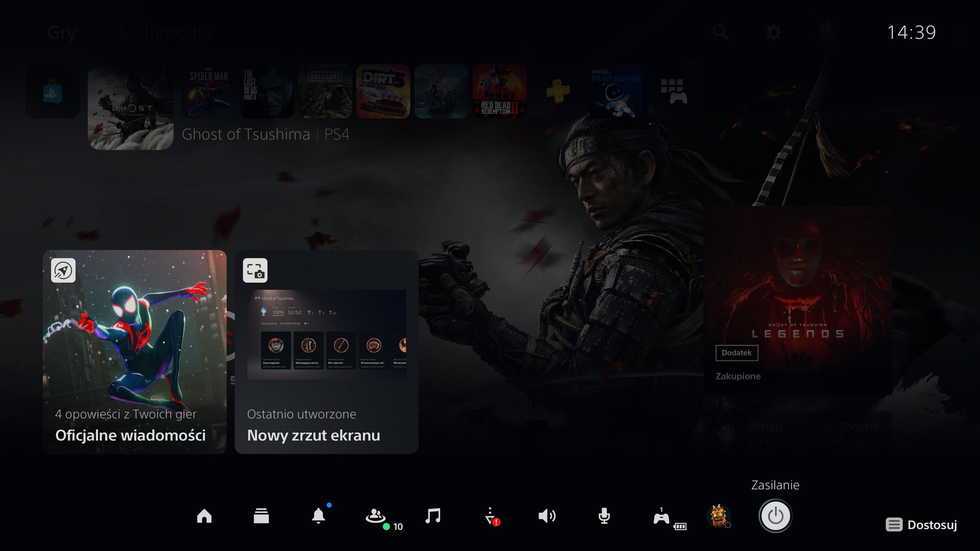The height and width of the screenshot is (551, 980).
Task: Select the God of War game tile
Action: (x=441, y=91)
